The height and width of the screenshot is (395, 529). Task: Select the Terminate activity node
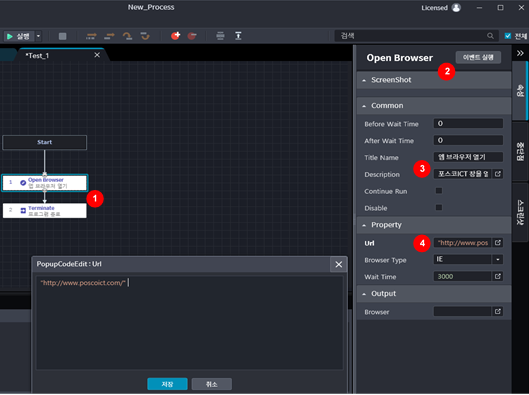(45, 211)
